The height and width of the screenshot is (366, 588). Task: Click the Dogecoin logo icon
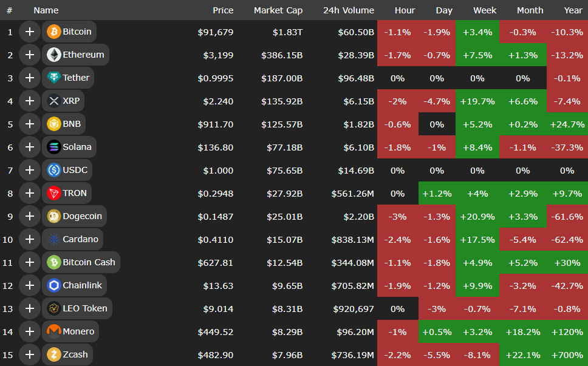click(x=53, y=216)
